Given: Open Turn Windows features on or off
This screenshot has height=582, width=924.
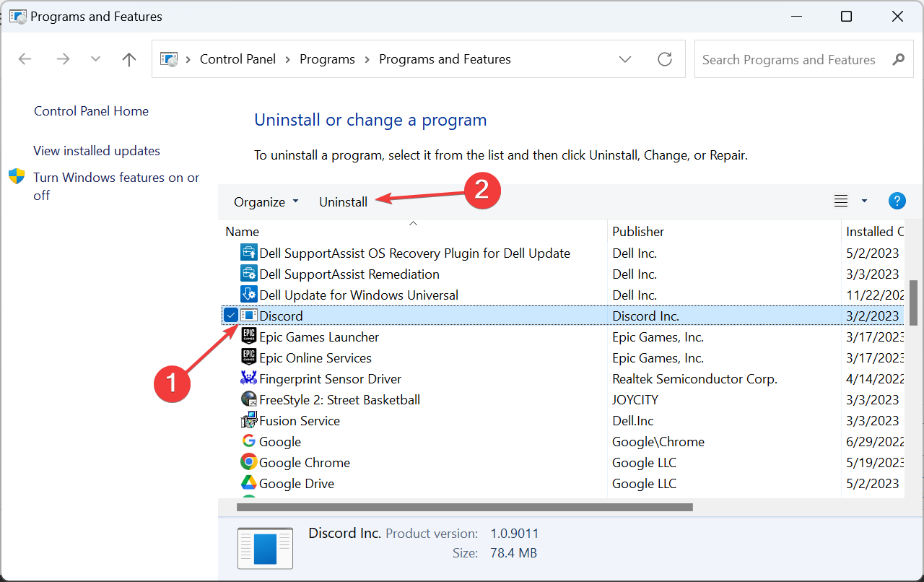Looking at the screenshot, I should (x=116, y=186).
